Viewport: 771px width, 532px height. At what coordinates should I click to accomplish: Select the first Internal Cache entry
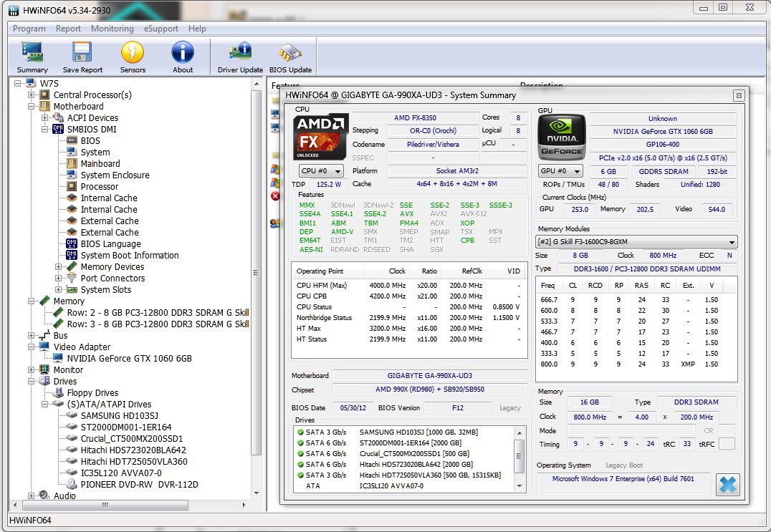tap(109, 198)
